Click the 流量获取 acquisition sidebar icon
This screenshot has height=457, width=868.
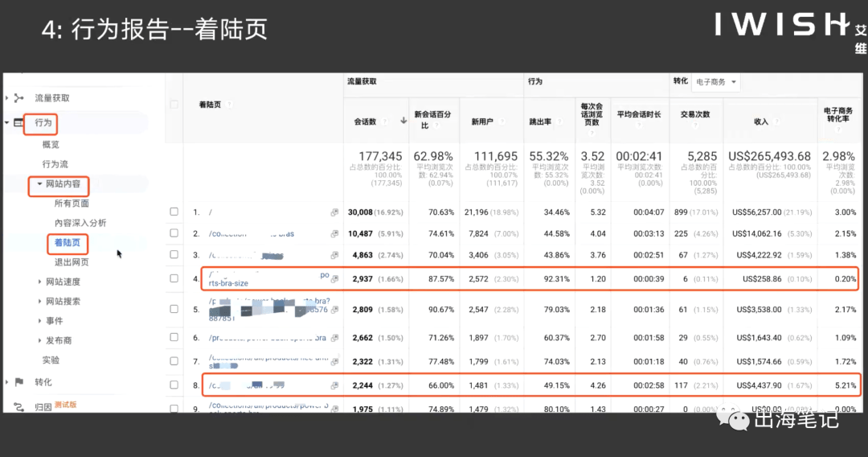19,98
